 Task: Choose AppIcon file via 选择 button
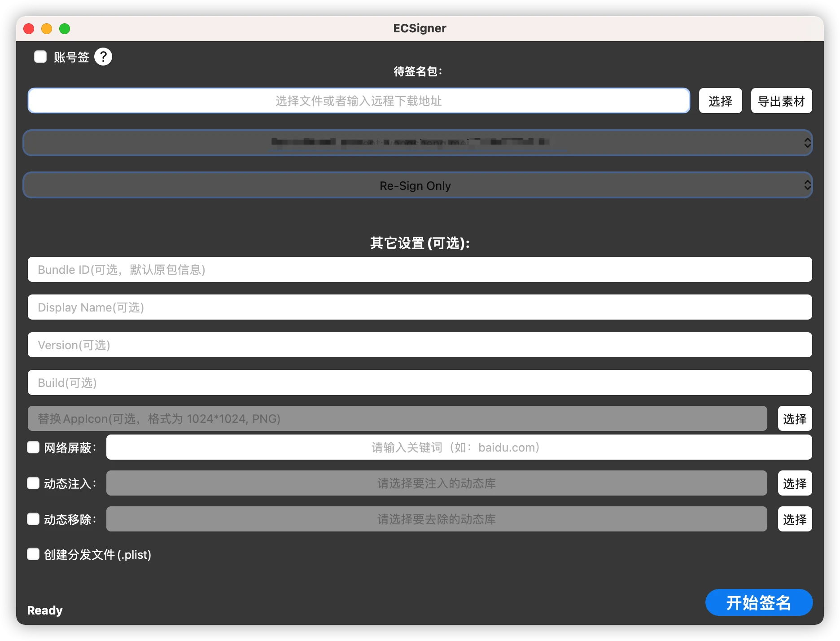[x=795, y=418]
